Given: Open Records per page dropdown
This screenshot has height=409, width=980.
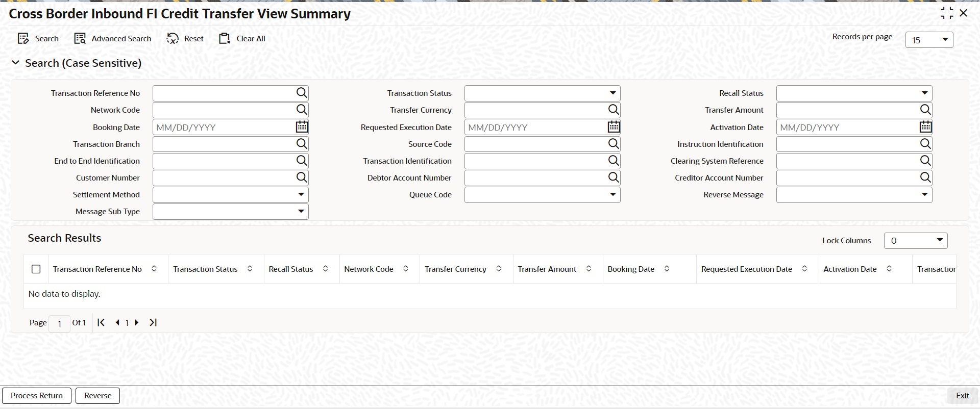Looking at the screenshot, I should click(929, 40).
